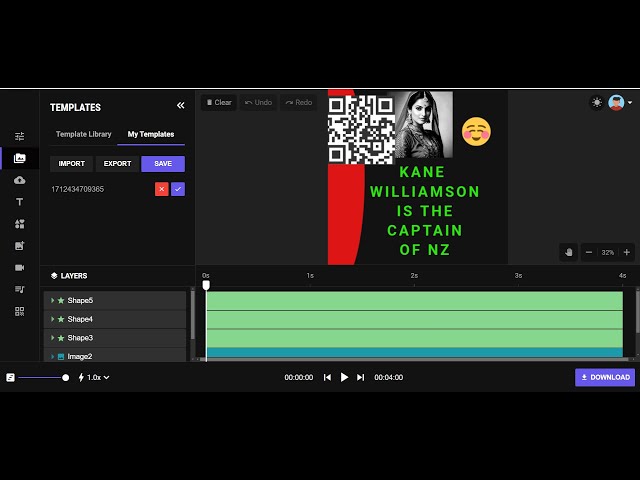
Task: Click the SAVE button
Action: click(163, 164)
